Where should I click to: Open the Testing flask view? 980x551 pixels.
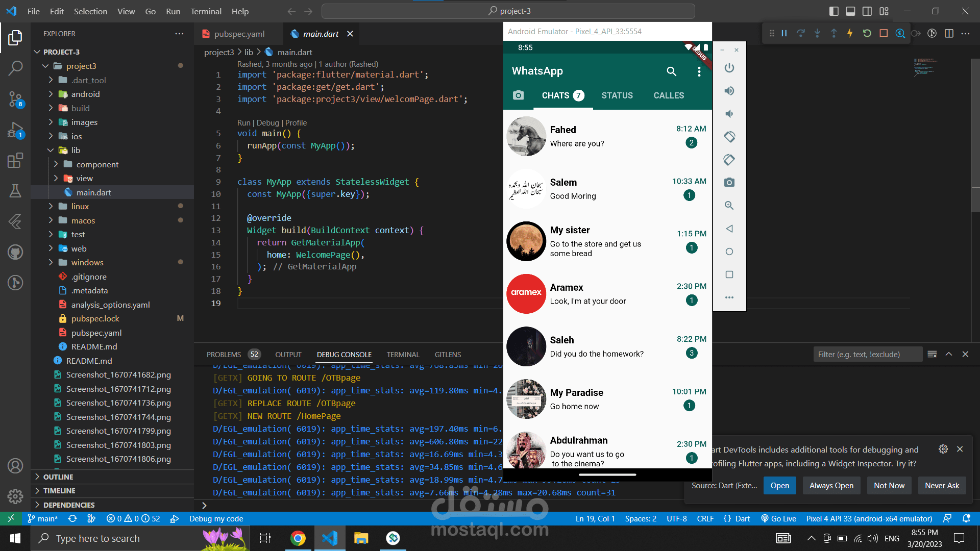[15, 191]
